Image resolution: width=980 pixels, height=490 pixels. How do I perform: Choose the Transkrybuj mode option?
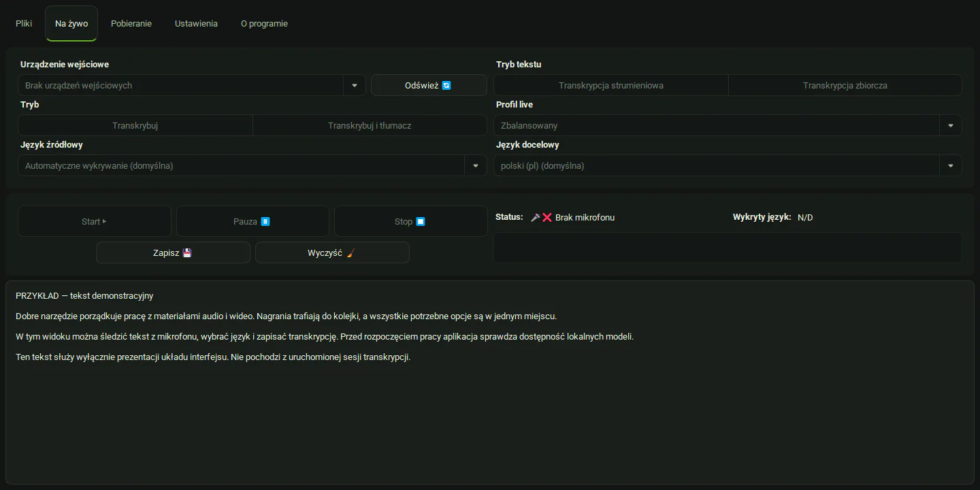pyautogui.click(x=135, y=125)
